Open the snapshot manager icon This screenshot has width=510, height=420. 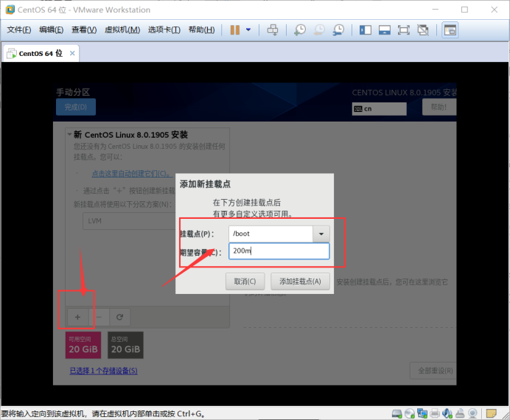point(338,30)
